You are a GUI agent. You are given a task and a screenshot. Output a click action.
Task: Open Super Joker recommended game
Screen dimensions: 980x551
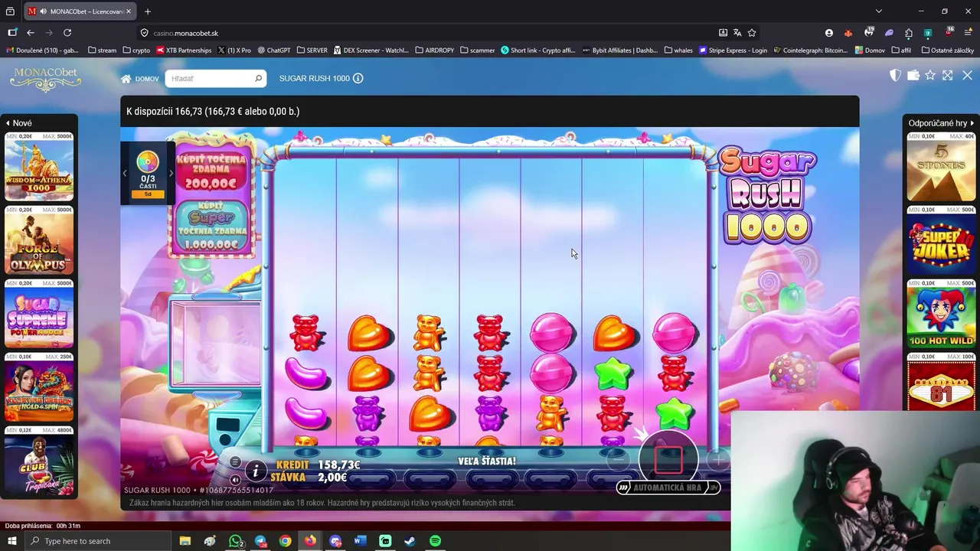[941, 240]
